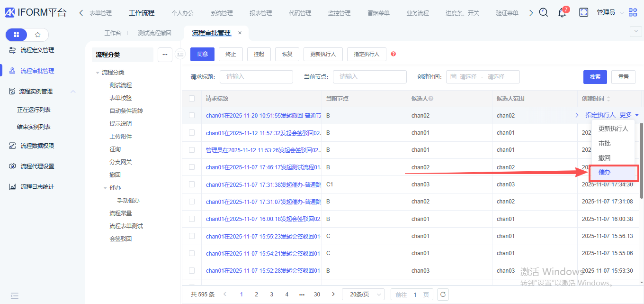Click the red help question mark icon

point(393,54)
